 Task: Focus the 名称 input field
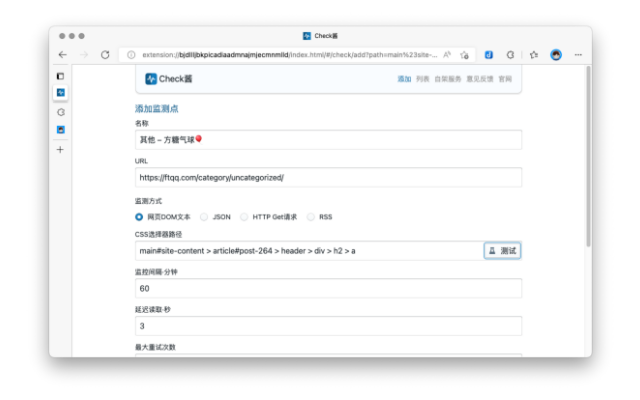(x=328, y=140)
